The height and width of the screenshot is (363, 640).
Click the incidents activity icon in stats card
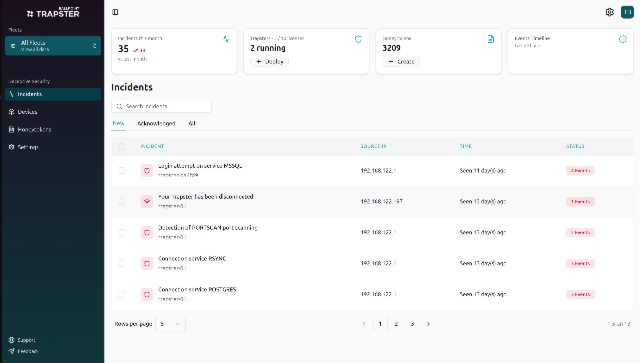coord(227,39)
